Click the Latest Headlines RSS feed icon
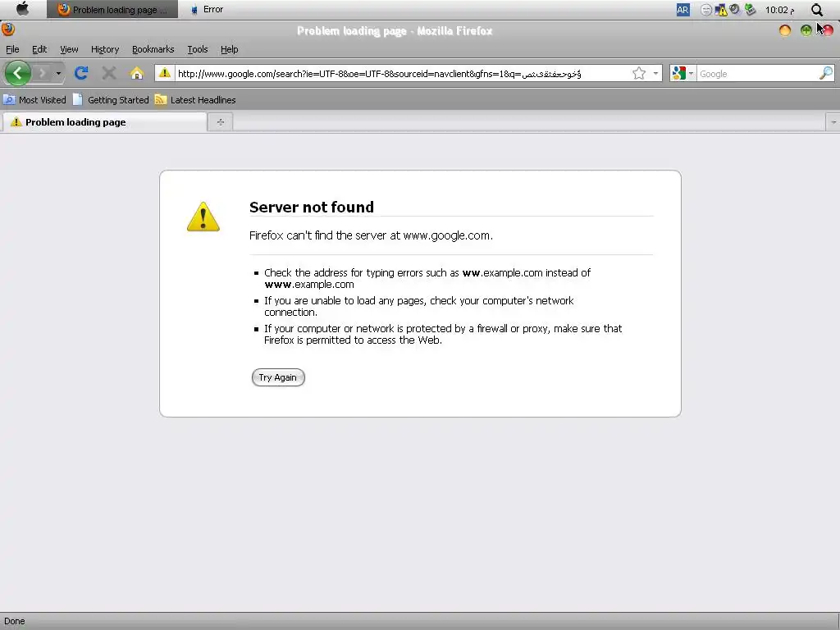The height and width of the screenshot is (630, 840). coord(161,99)
